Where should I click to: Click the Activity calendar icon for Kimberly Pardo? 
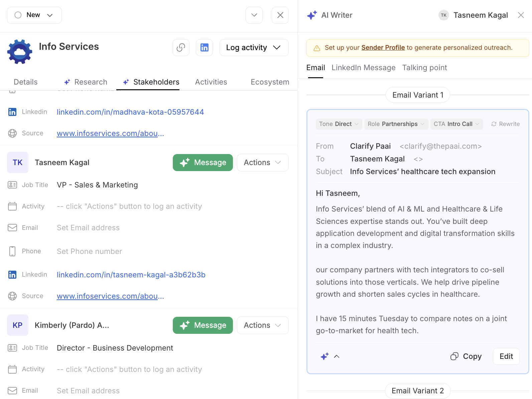pyautogui.click(x=12, y=369)
